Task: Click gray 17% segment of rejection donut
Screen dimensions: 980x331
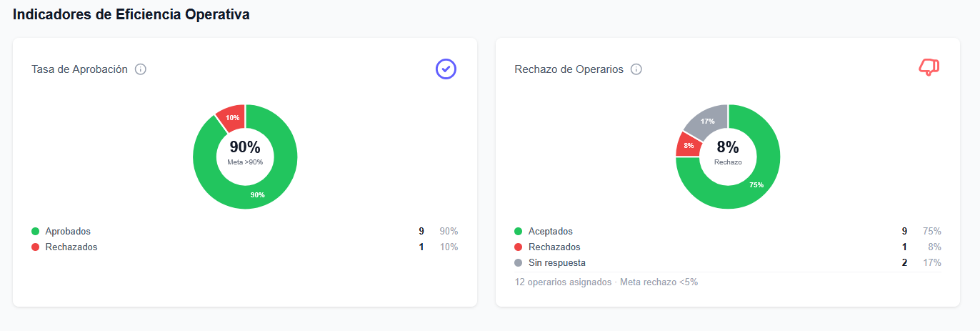Action: 708,120
